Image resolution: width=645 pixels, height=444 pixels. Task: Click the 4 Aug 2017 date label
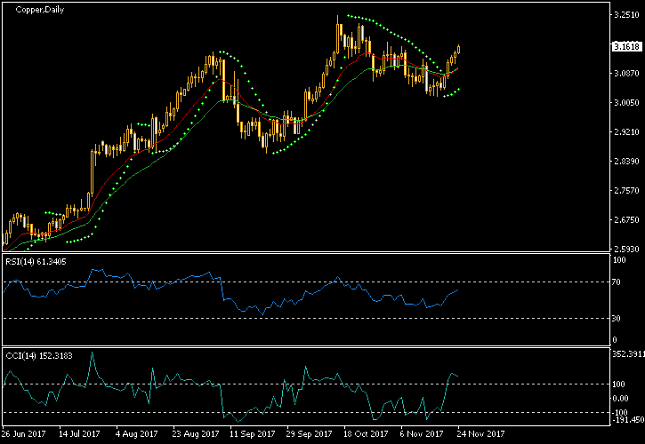[137, 434]
